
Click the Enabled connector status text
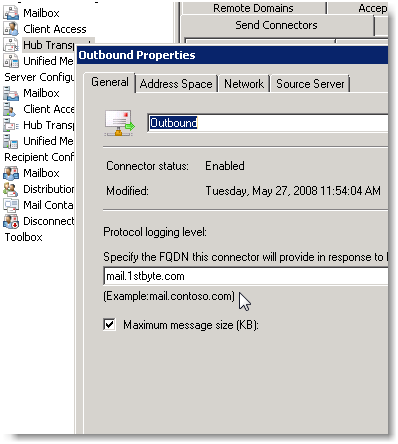225,166
